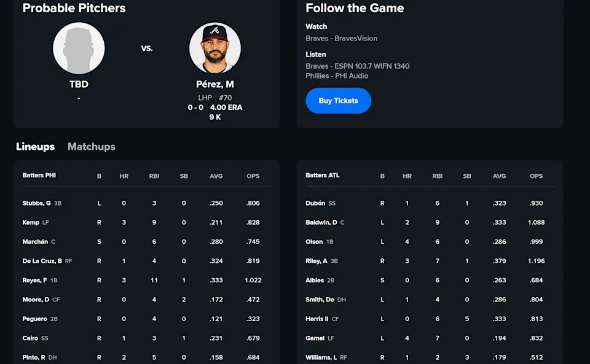The image size is (590, 364).
Task: Switch to the Matchups tab
Action: pyautogui.click(x=92, y=147)
